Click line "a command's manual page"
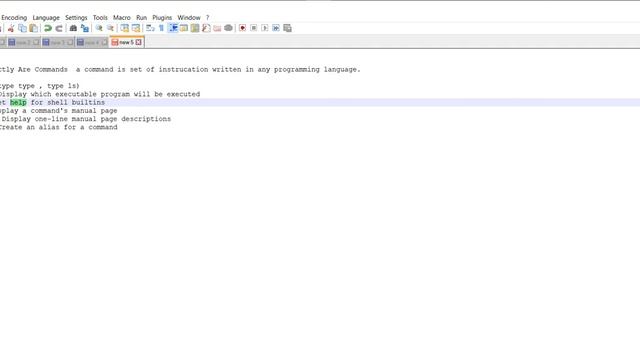 coord(58,111)
